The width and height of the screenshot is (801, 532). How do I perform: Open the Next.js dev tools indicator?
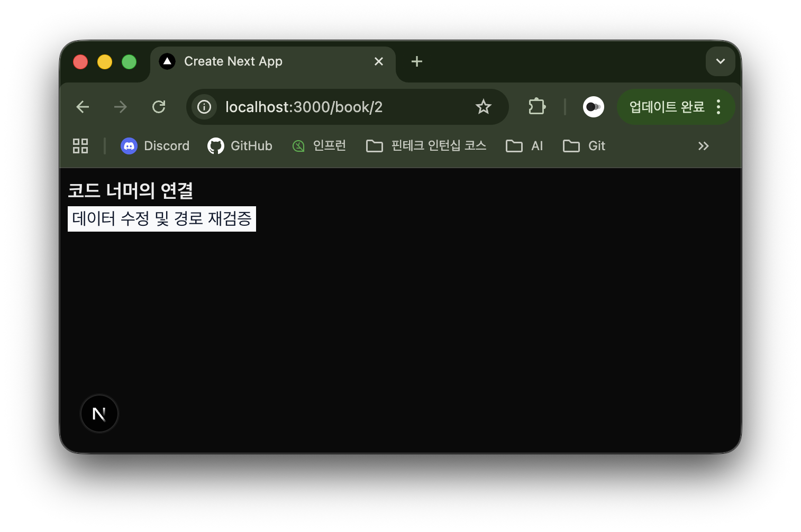click(99, 414)
